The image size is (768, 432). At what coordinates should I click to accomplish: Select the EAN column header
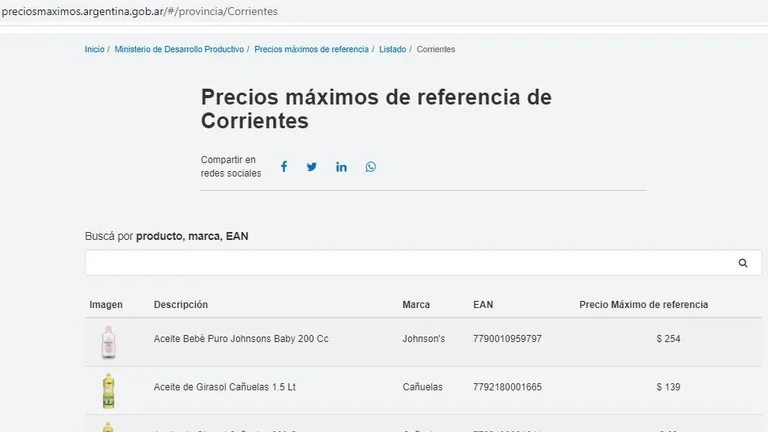pyautogui.click(x=483, y=305)
